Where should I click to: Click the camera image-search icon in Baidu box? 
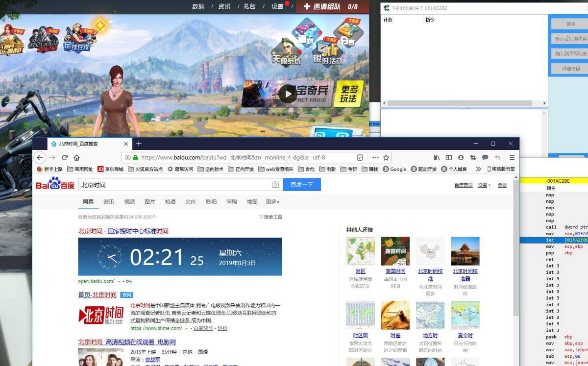[275, 185]
